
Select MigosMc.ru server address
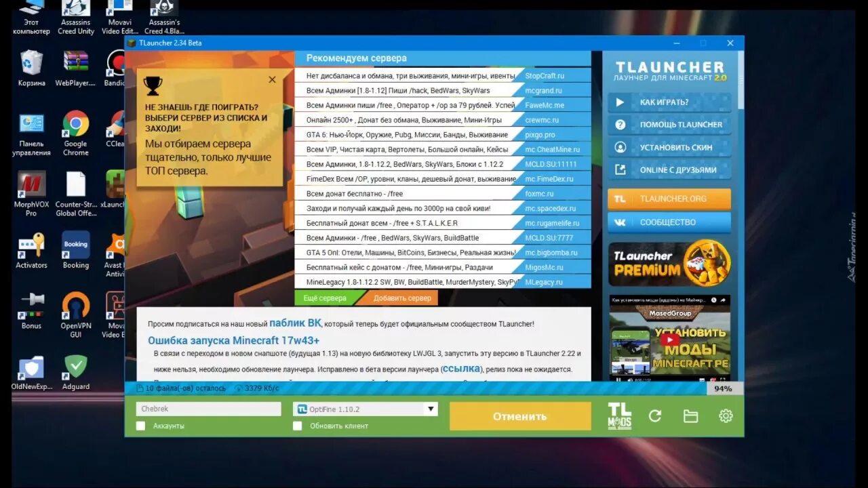click(545, 268)
